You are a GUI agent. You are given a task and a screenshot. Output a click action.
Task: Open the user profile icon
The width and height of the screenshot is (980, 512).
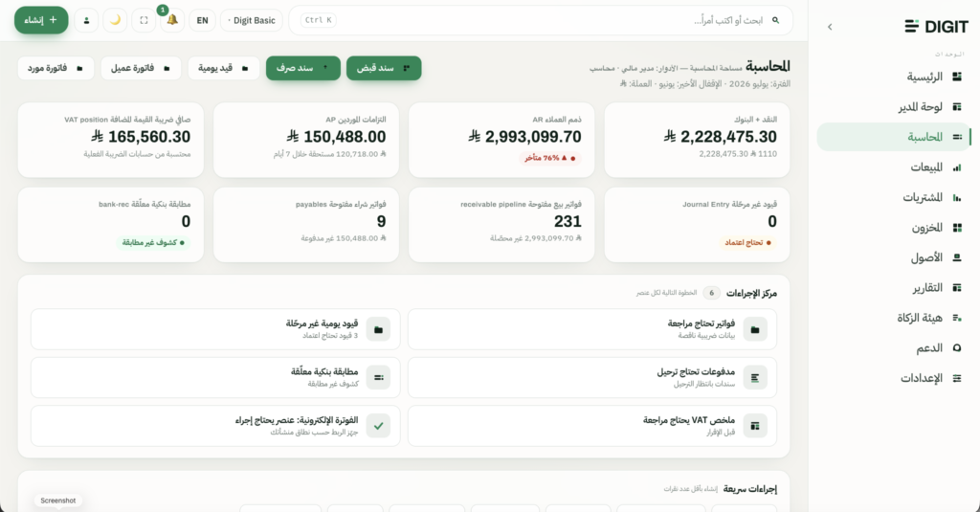86,20
